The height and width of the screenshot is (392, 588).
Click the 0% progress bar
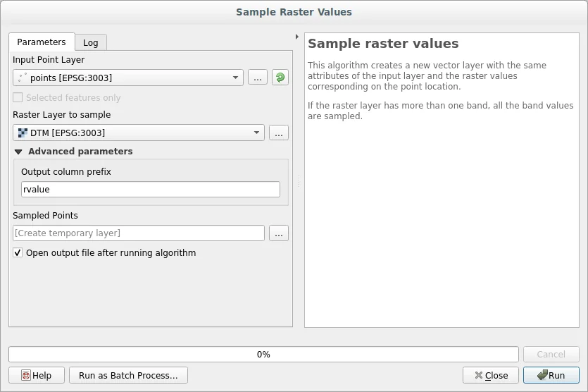coord(263,355)
